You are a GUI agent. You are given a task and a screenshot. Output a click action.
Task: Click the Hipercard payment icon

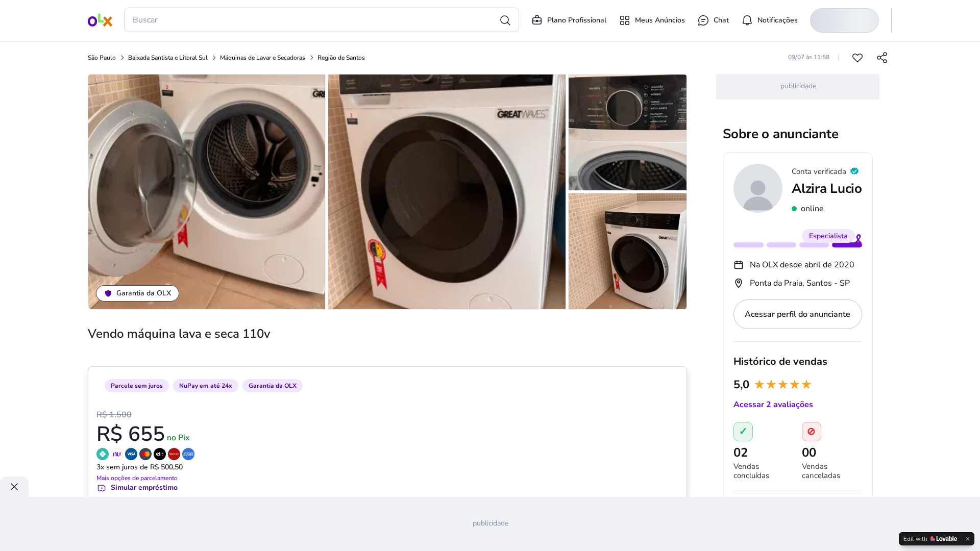pyautogui.click(x=174, y=454)
